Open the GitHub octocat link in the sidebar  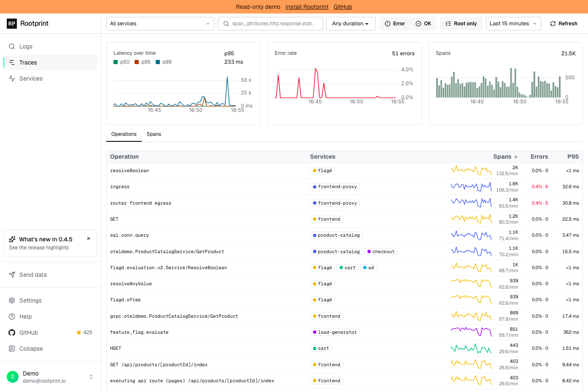[12, 333]
